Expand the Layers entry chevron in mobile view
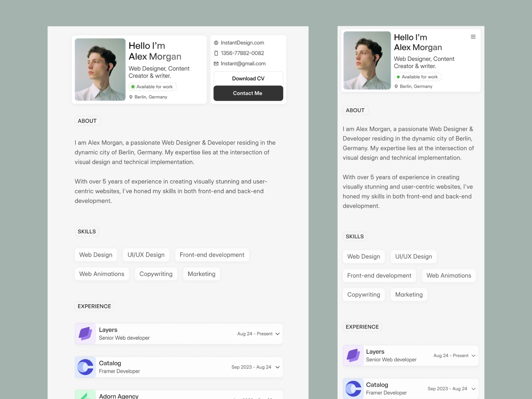 point(473,356)
